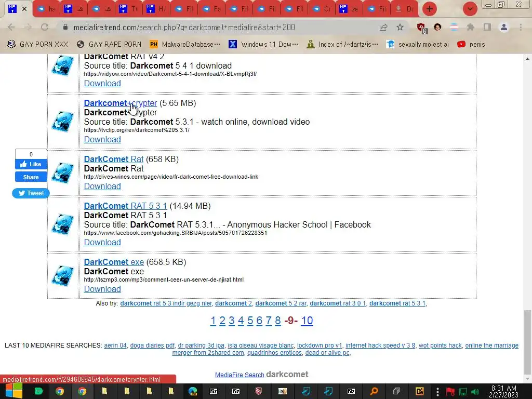This screenshot has height=399, width=532.
Task: Open 'wot points hack' recent search link
Action: point(440,345)
